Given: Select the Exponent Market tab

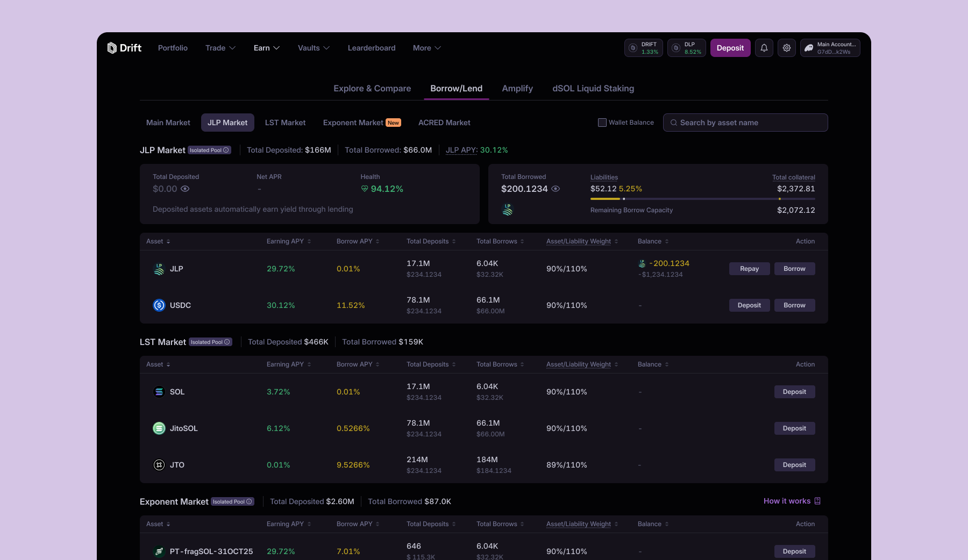Looking at the screenshot, I should [362, 123].
